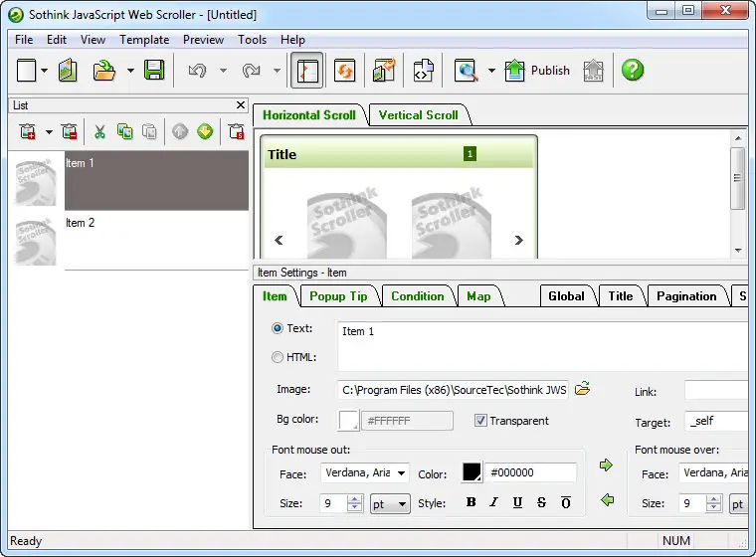
Task: Expand the Add item dropdown arrow
Action: 49,131
